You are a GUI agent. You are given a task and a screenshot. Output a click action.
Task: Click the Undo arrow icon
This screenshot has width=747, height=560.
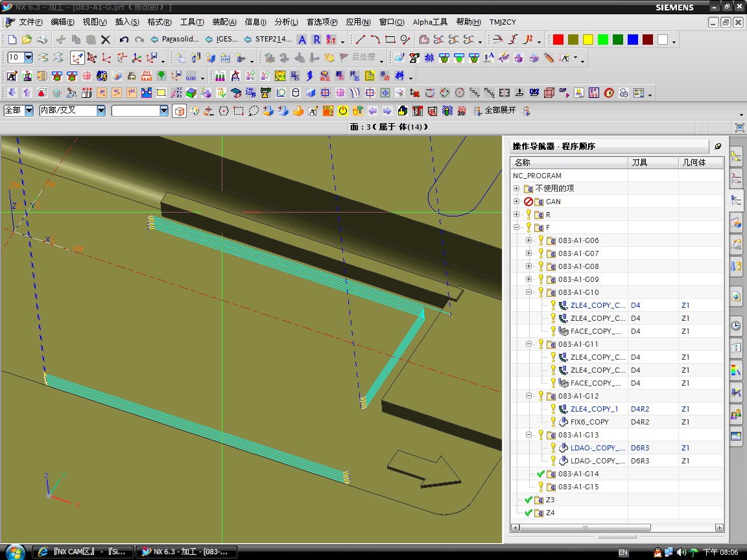tap(124, 40)
